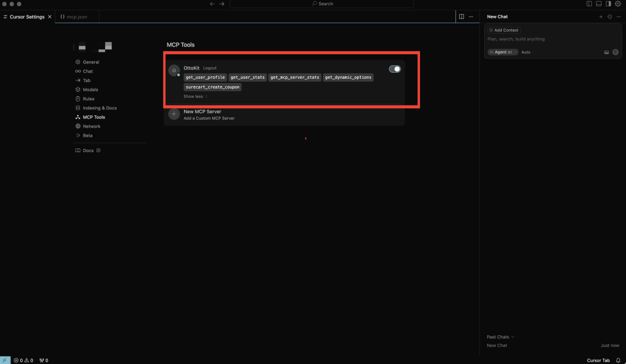Open the Agent mode dropdown
626x364 pixels.
tap(503, 53)
